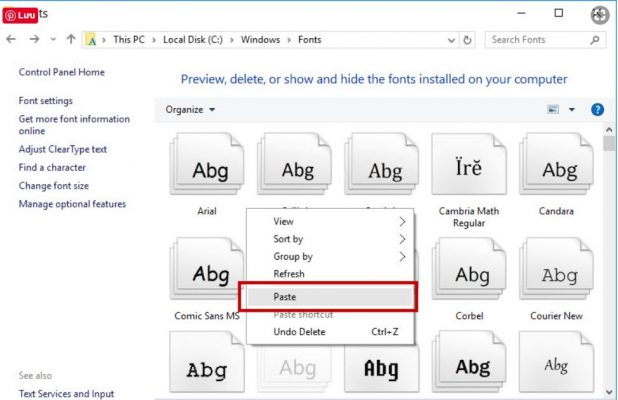Click Local Disk (C:) in the breadcrumb
Viewport: 618px width, 400px height.
193,40
